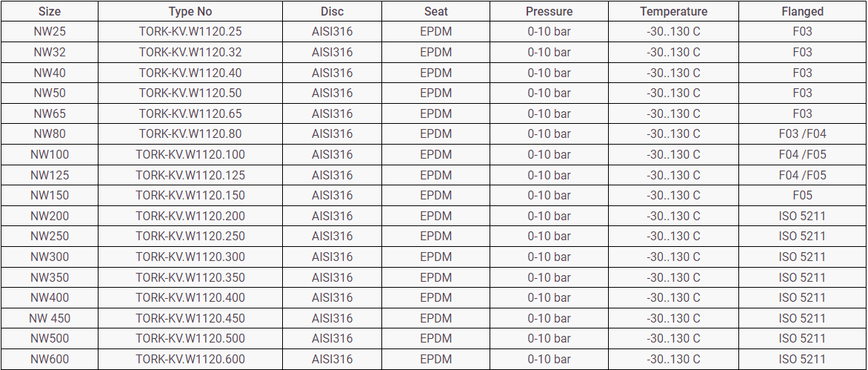Click the F05 cell in NW150 row
Screen dimensions: 868x370
802,196
